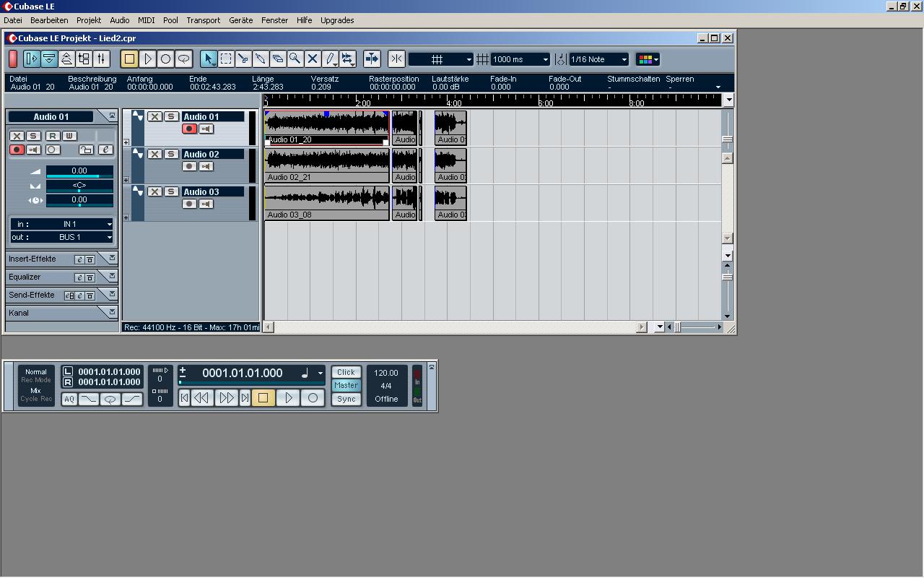Toggle Write automation W in Inspector

click(x=69, y=136)
